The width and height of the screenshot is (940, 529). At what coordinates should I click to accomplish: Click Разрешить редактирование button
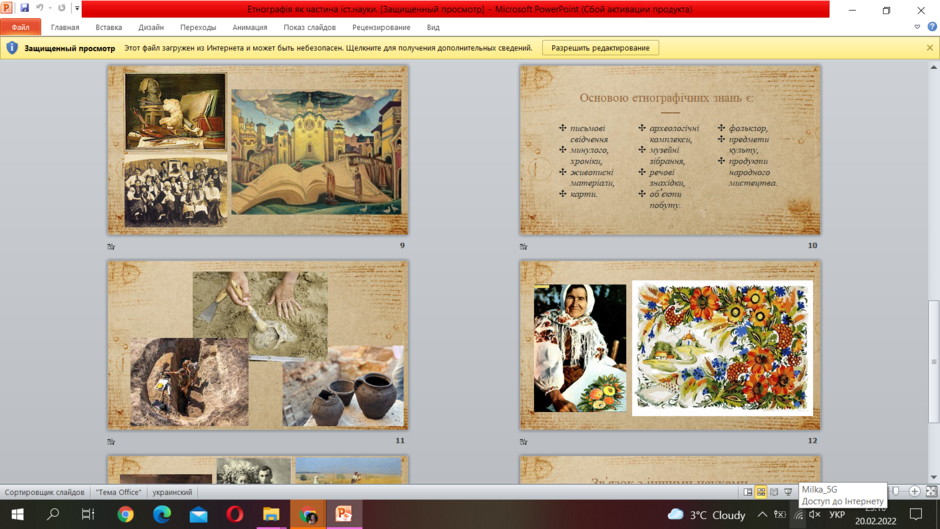(x=600, y=48)
